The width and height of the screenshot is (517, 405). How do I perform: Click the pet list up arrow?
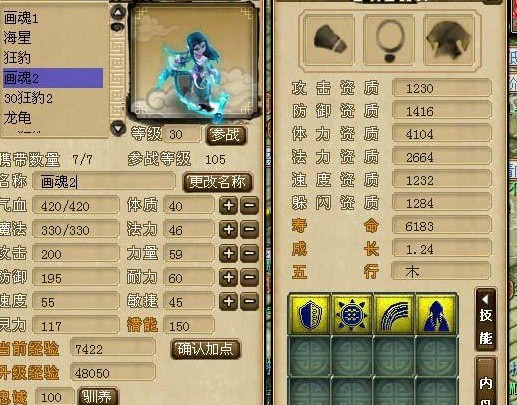click(118, 13)
